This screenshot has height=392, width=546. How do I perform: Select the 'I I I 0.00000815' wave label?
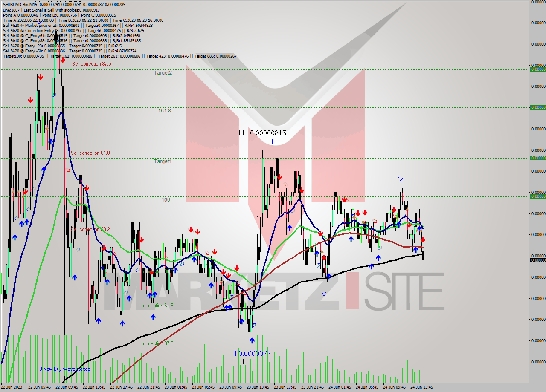tap(262, 133)
